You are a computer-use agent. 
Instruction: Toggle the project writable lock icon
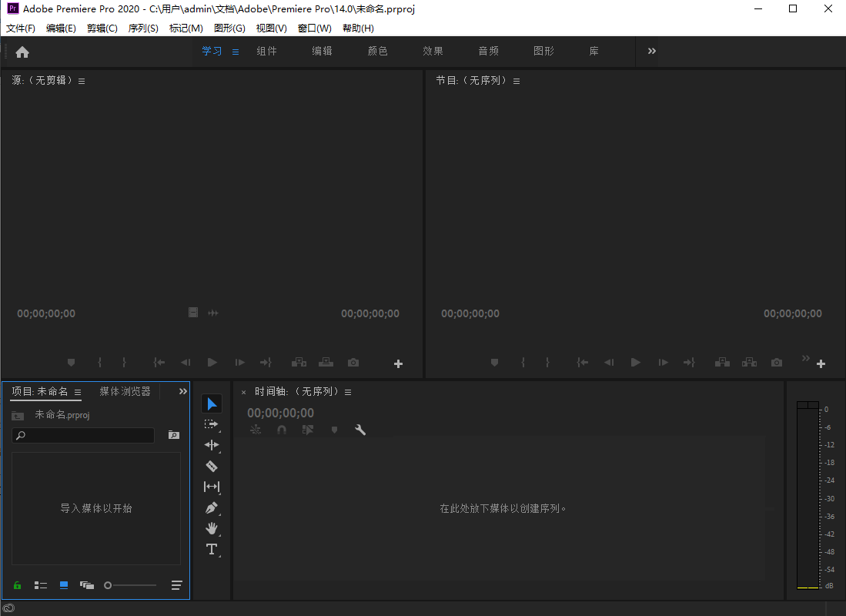click(18, 585)
